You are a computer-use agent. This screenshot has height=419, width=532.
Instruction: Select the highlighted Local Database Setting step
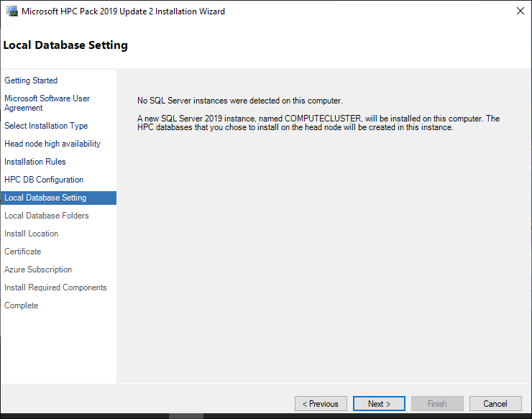coord(58,198)
